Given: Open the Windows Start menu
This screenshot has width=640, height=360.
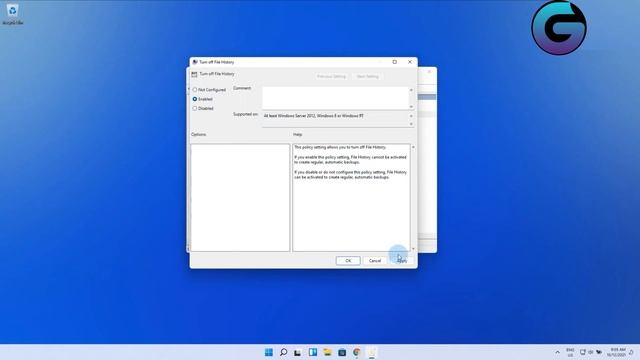Looking at the screenshot, I should pyautogui.click(x=269, y=352).
